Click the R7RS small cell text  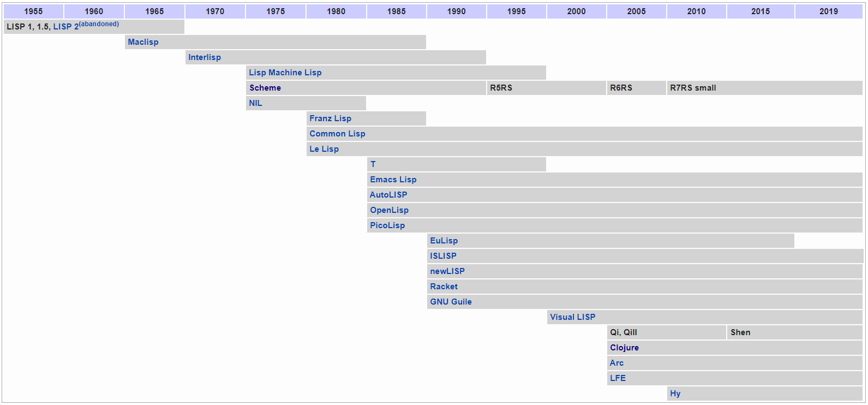[x=693, y=88]
